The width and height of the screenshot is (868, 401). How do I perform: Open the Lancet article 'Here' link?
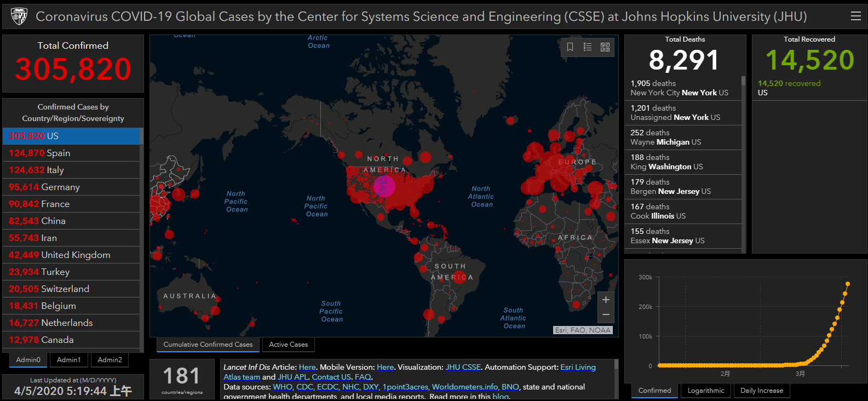(x=307, y=367)
